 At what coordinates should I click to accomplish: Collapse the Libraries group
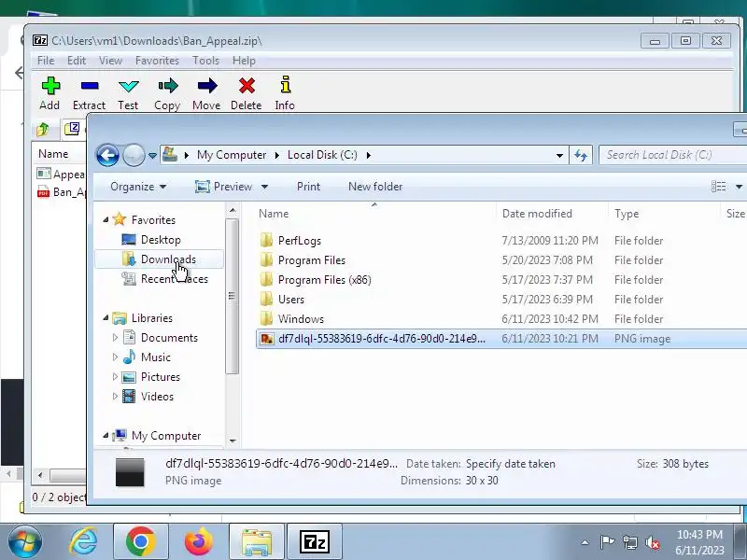(106, 317)
